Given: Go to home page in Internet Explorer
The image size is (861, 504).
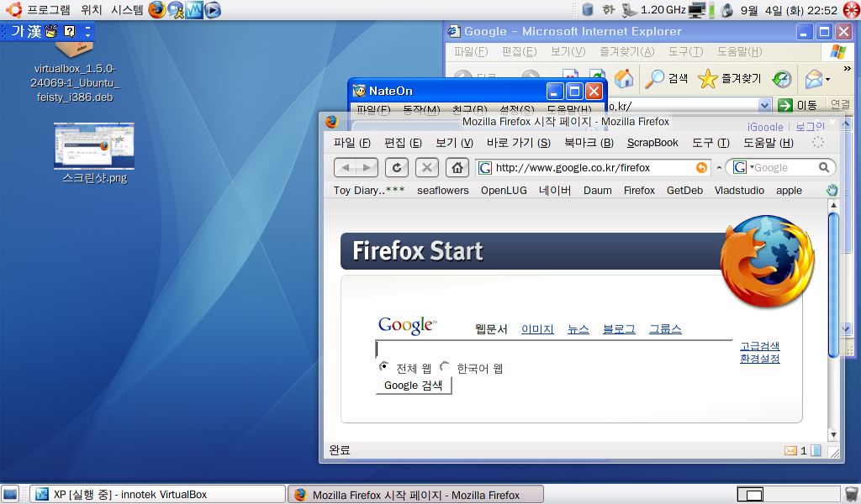Looking at the screenshot, I should click(x=624, y=79).
